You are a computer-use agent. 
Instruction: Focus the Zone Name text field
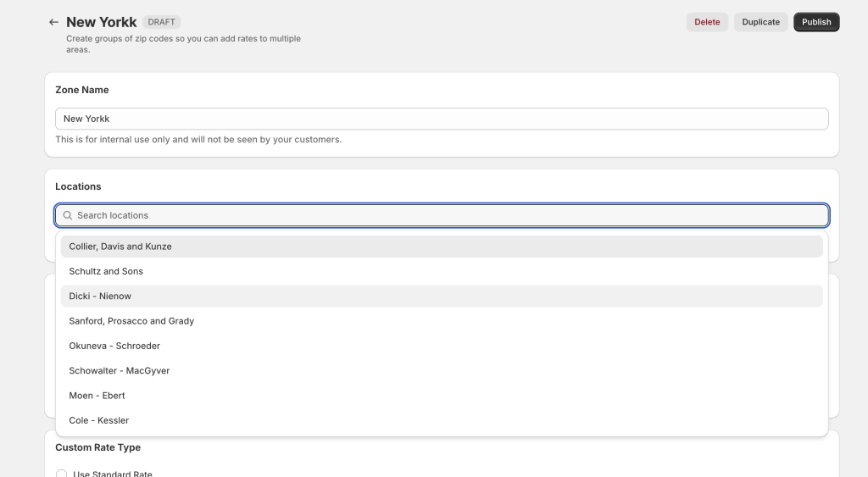coord(441,119)
